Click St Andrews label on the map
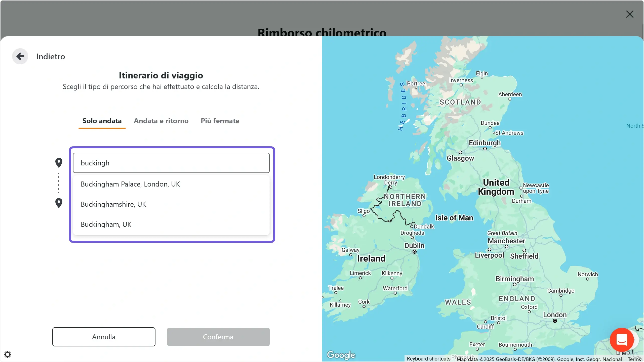This screenshot has height=362, width=644. pyautogui.click(x=509, y=133)
